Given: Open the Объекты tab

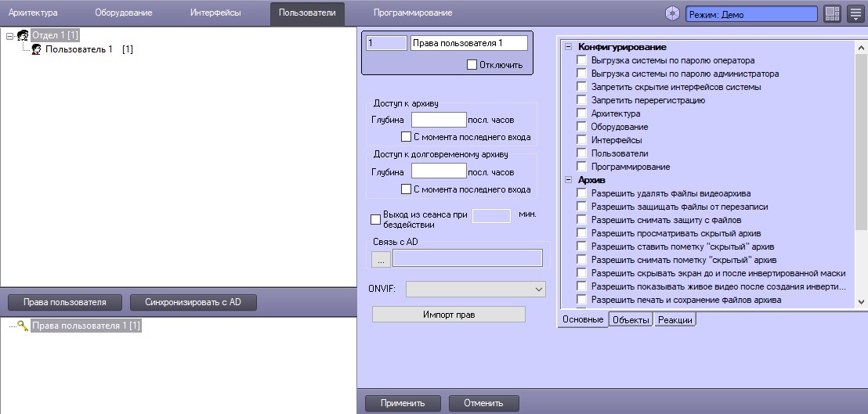Looking at the screenshot, I should [x=630, y=319].
